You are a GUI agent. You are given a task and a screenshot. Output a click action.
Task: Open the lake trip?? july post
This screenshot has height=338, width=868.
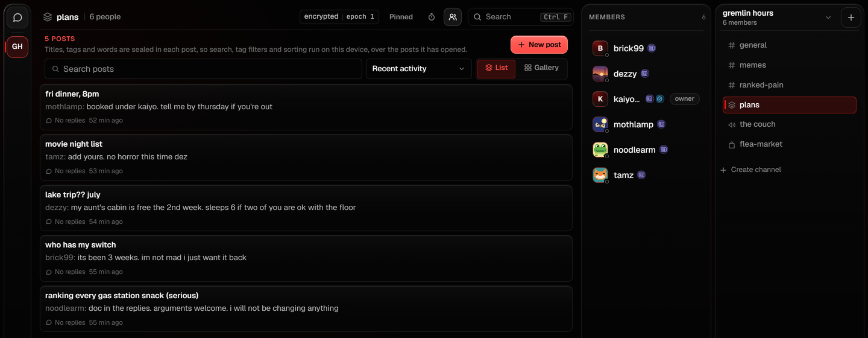point(306,208)
